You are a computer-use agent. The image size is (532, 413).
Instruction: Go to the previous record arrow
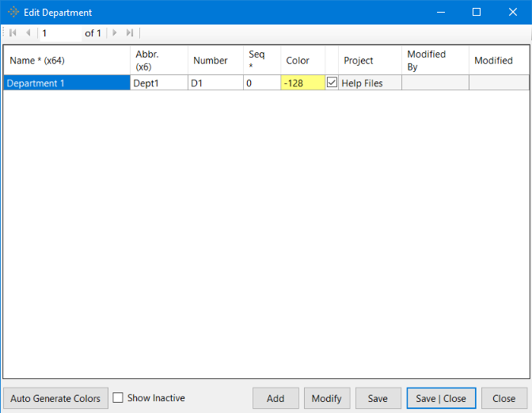tap(28, 33)
